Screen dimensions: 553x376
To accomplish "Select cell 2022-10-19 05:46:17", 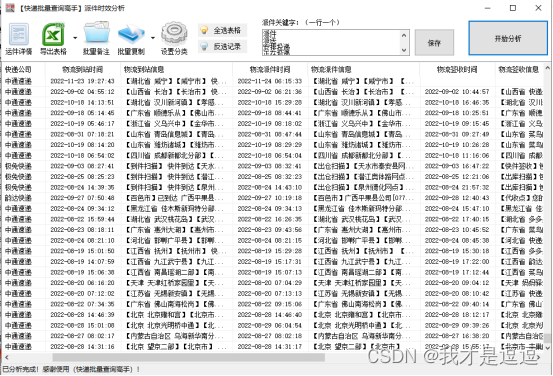I will (x=83, y=123).
